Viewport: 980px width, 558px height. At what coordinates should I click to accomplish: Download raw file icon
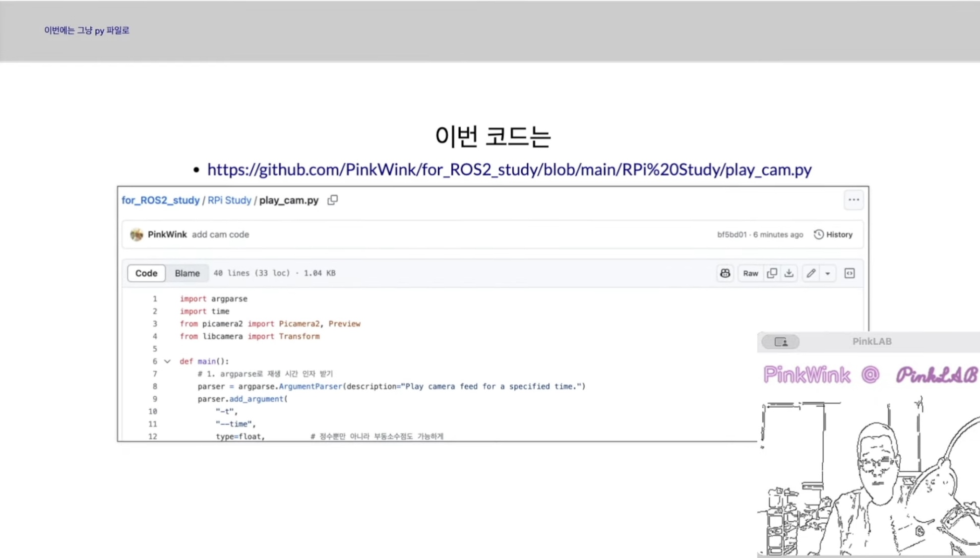click(x=789, y=273)
